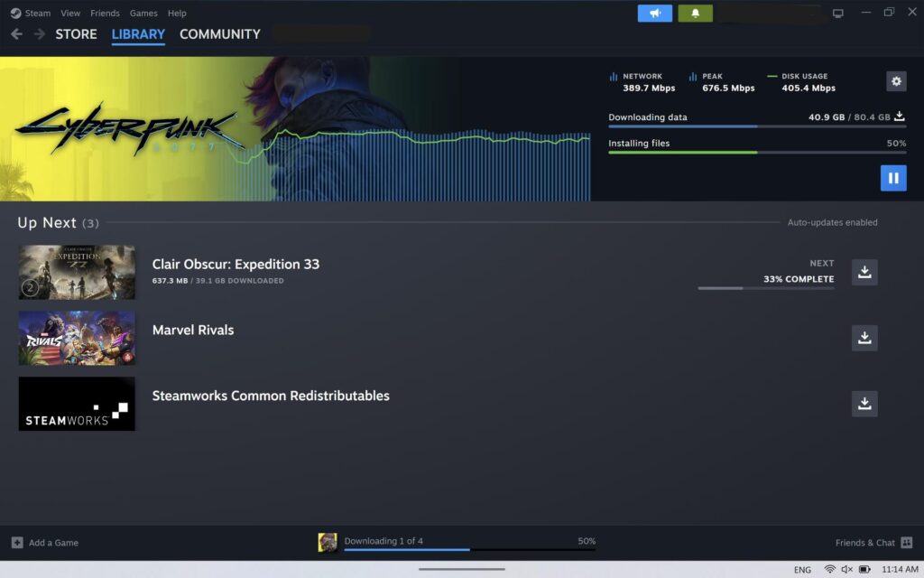Select the Clair Obscur: Expedition 33 artwork
The image size is (924, 578).
[77, 272]
